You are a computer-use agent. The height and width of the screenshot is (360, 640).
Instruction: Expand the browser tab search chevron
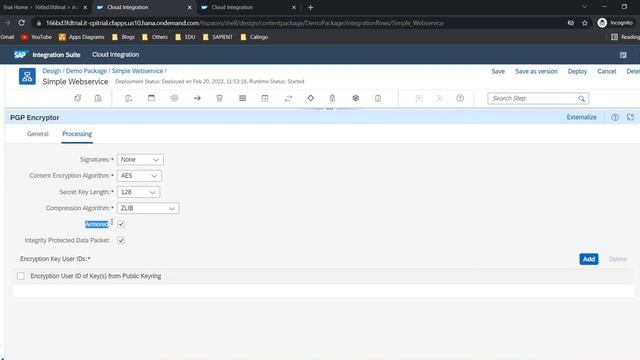point(584,7)
